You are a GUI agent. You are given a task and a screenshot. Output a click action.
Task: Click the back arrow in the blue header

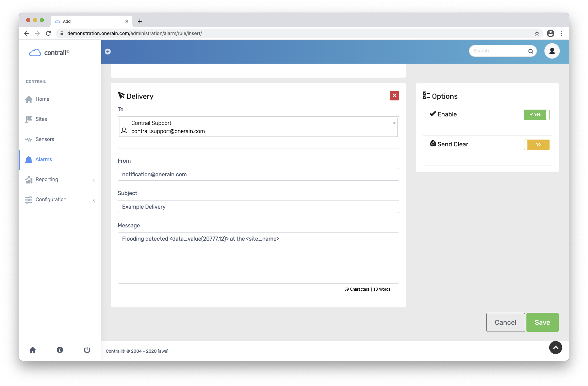pos(108,51)
